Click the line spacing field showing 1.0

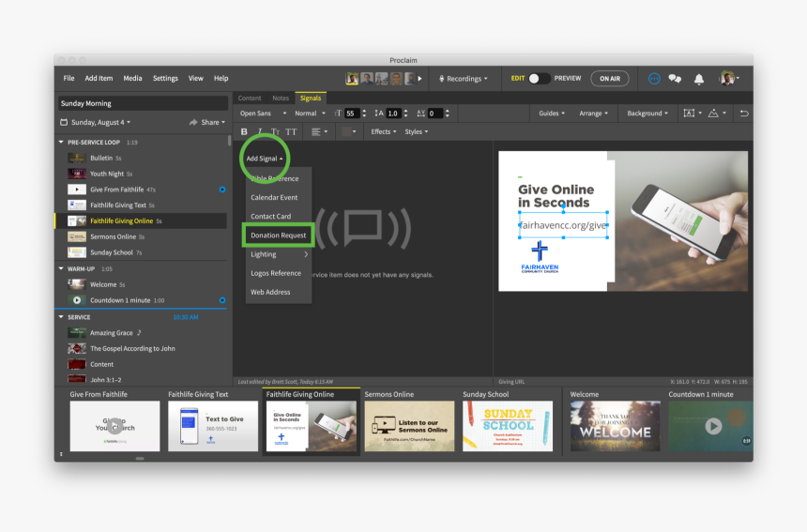click(x=393, y=114)
